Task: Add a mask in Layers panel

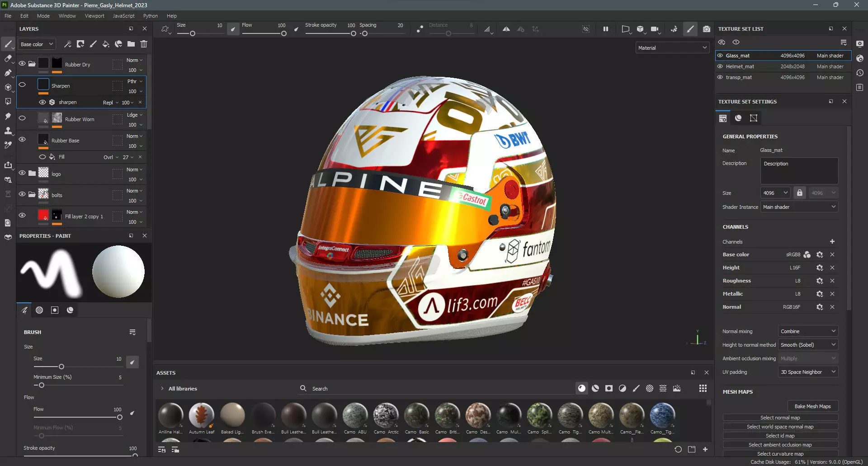Action: pyautogui.click(x=80, y=44)
